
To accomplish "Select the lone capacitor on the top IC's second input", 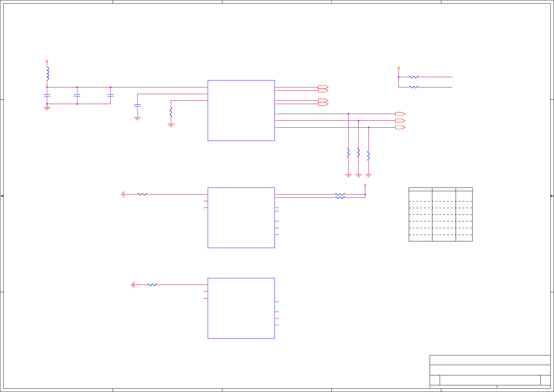I will point(137,105).
